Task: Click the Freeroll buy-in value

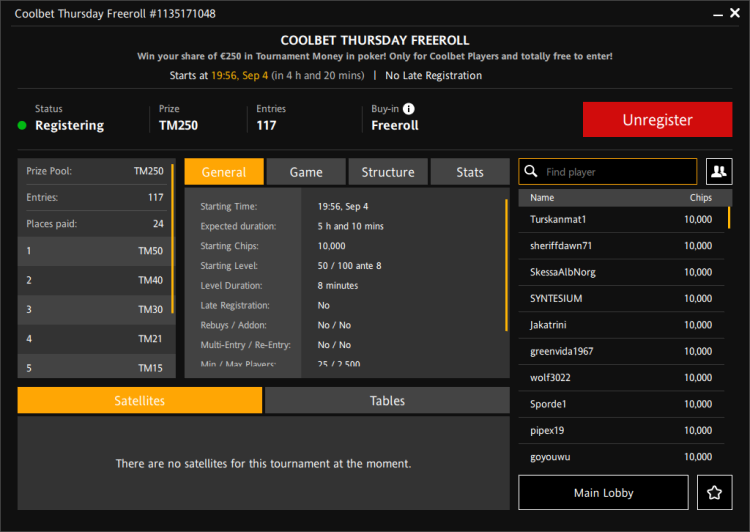Action: (395, 125)
